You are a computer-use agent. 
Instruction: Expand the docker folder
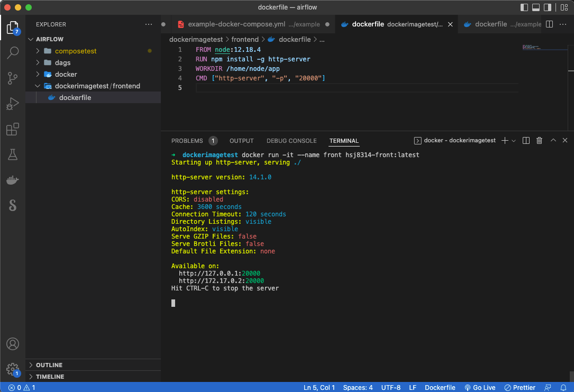pos(93,74)
